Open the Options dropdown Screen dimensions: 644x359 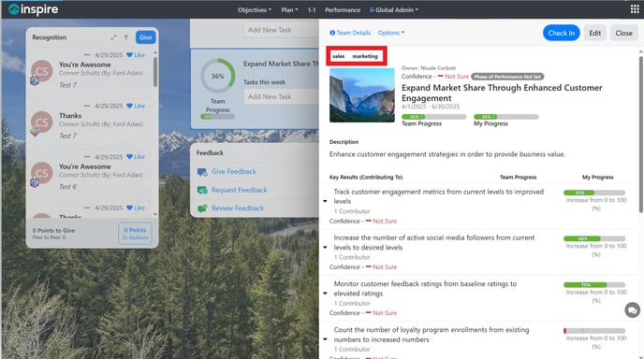point(391,33)
